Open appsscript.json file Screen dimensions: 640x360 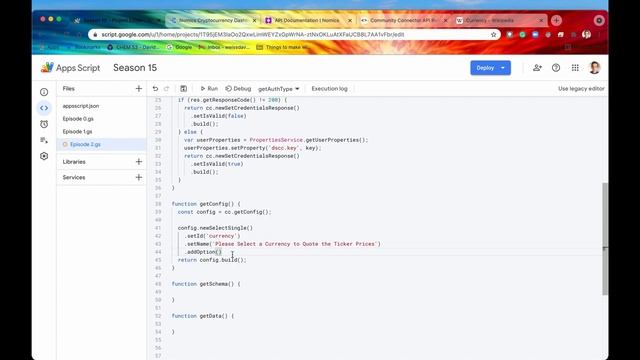tap(81, 106)
